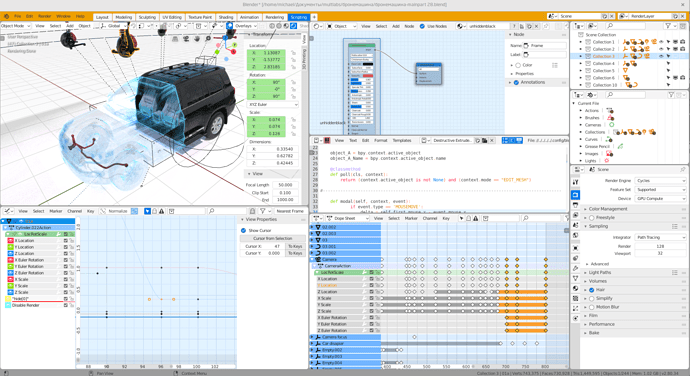Screen dimensions: 690x376
Task: Click the Blender logo icon in the menu bar
Action: [7, 16]
